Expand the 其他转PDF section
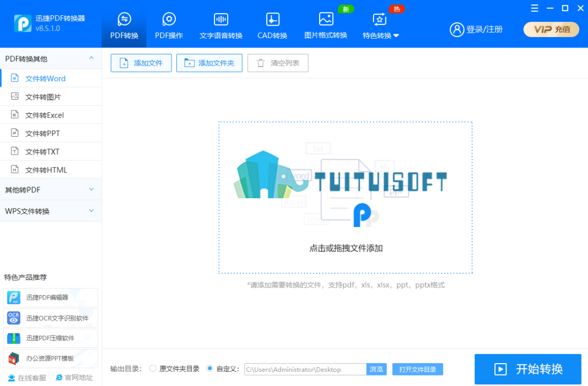Image resolution: width=588 pixels, height=386 pixels. point(51,189)
